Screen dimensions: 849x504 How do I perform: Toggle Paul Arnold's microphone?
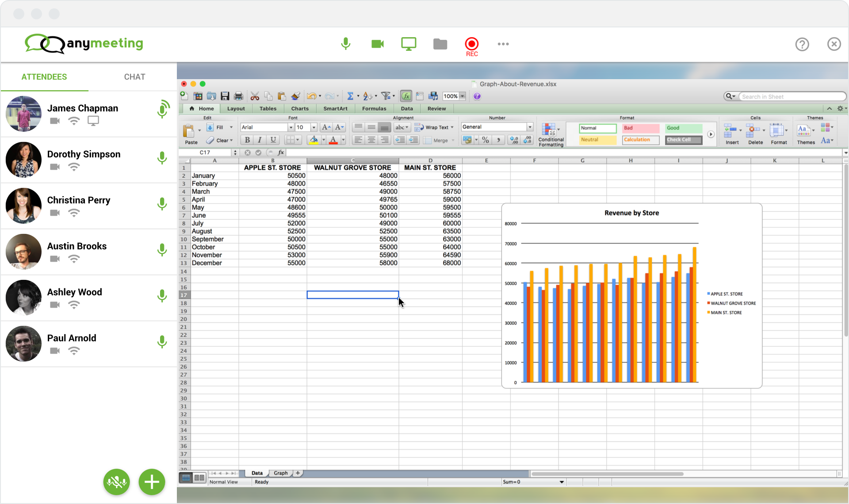pos(162,342)
